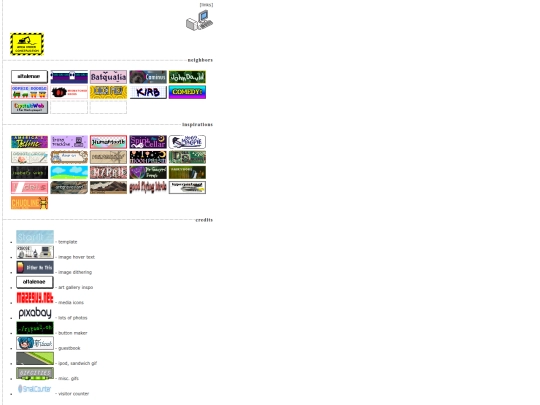This screenshot has height=405, width=540.
Task: Click the "visitor counter" credit text
Action: click(73, 394)
